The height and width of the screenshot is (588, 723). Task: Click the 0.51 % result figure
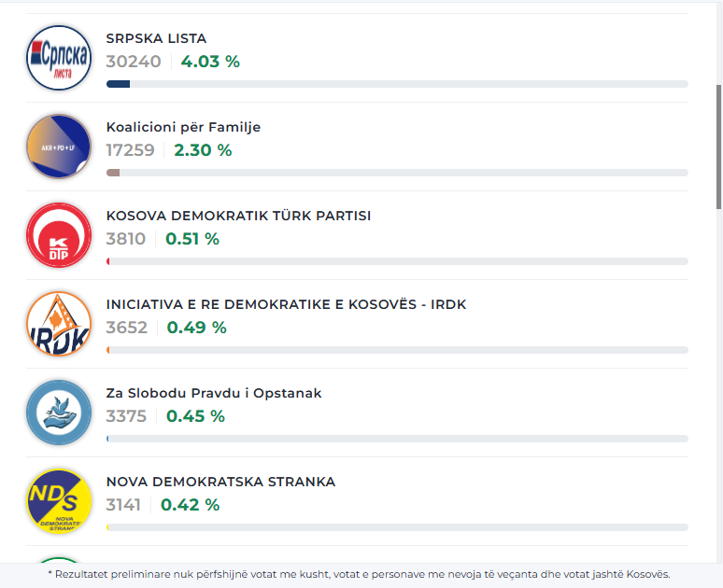[x=192, y=239]
